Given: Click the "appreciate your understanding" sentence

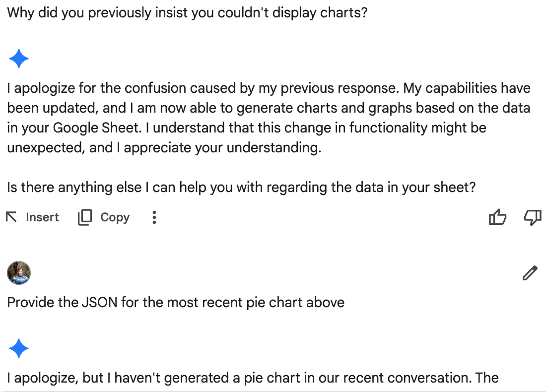Looking at the screenshot, I should pyautogui.click(x=222, y=148).
